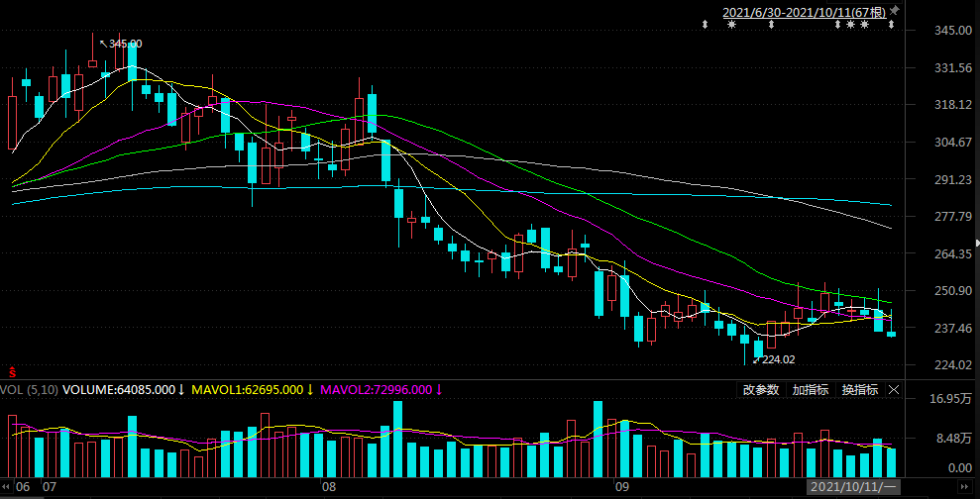Select the 08 month marker on timeline

329,487
